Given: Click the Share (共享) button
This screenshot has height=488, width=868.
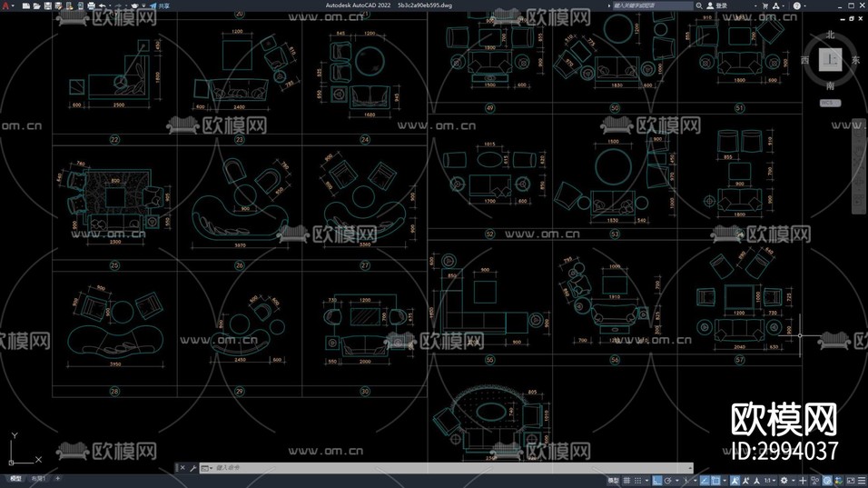Looking at the screenshot, I should tap(160, 5).
